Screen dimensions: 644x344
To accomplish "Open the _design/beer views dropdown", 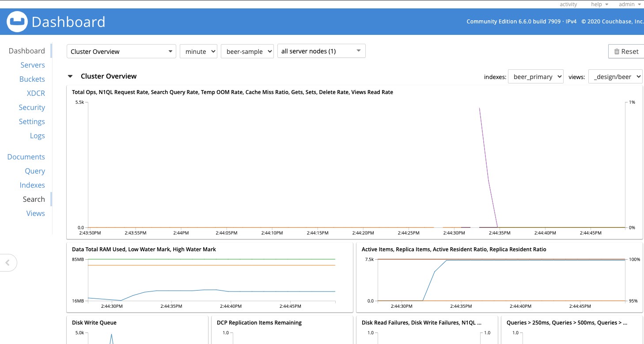I will [x=616, y=76].
